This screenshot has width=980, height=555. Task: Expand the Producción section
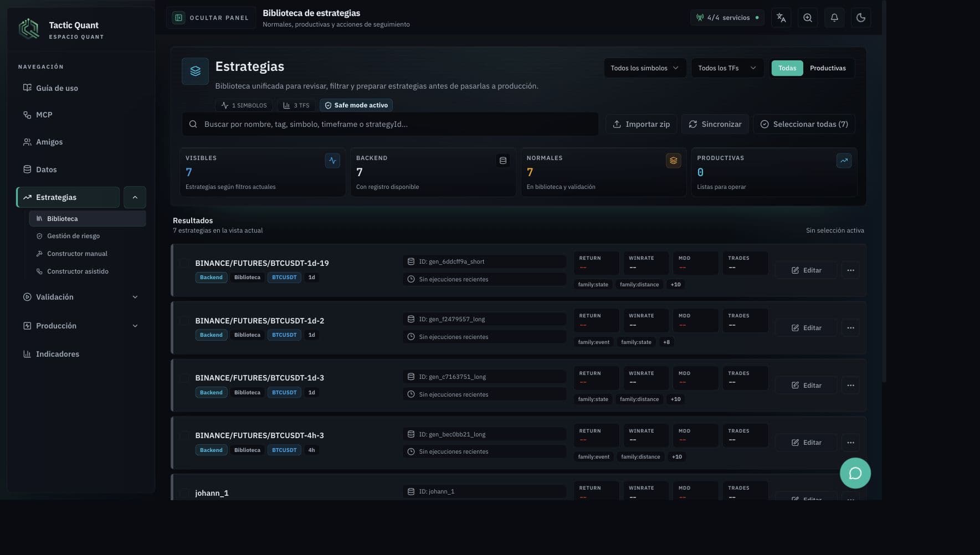[81, 326]
